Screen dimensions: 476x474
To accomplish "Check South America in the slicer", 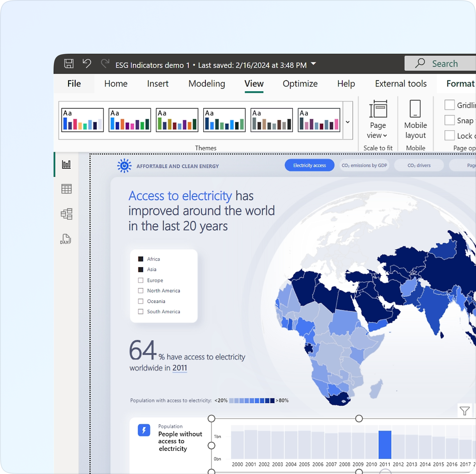I will pos(141,311).
